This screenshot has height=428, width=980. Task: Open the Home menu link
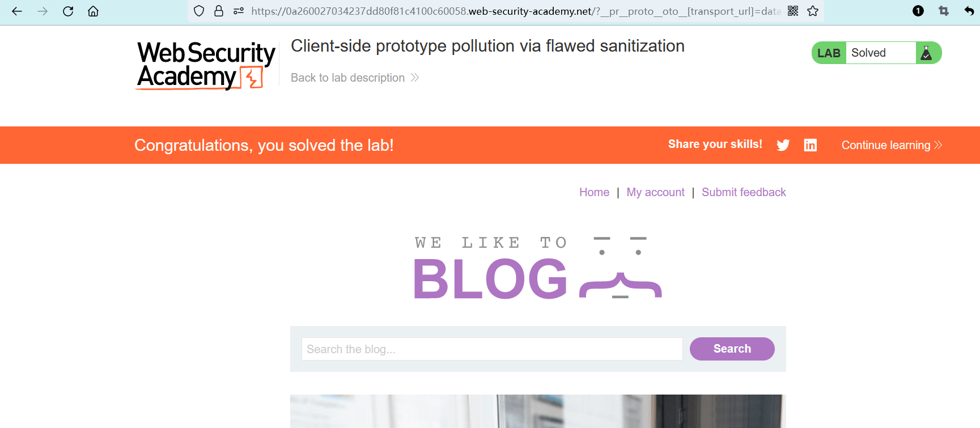[x=594, y=192]
